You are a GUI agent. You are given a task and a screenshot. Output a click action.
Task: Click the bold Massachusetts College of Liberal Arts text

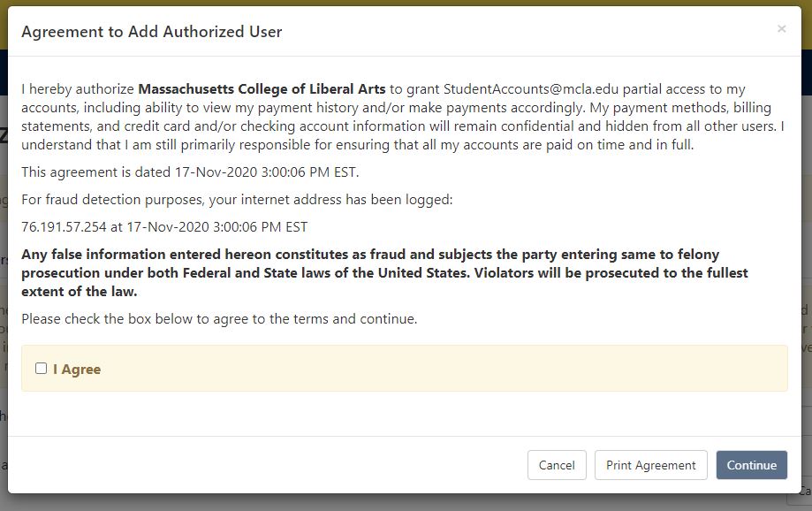pos(262,89)
